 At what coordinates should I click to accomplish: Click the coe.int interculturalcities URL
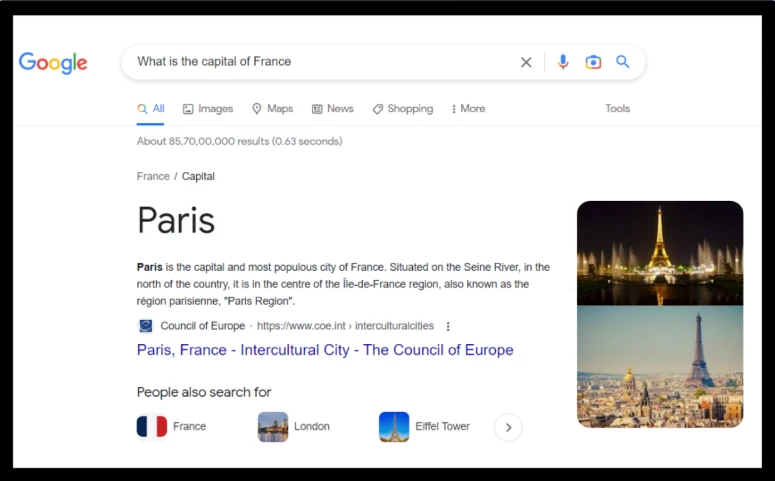click(345, 326)
